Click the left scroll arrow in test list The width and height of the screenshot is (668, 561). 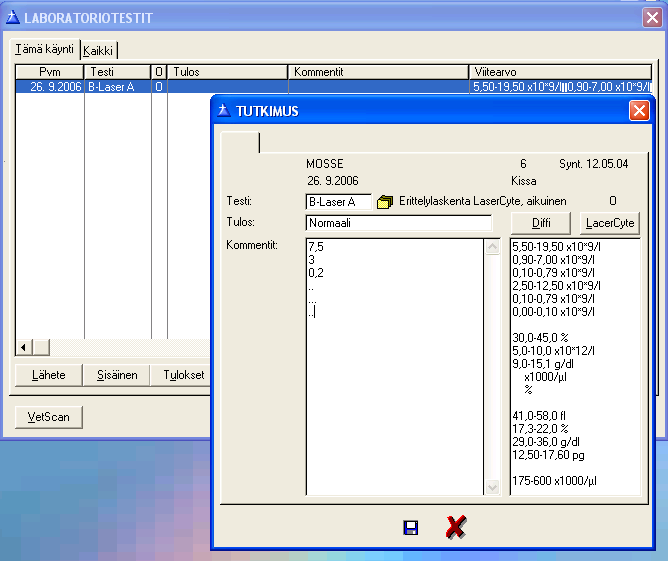tap(23, 348)
